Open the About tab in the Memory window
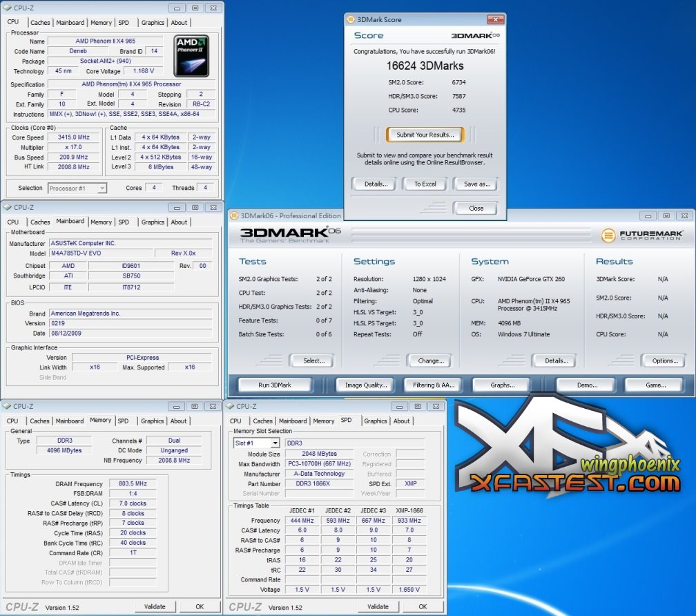 point(178,421)
